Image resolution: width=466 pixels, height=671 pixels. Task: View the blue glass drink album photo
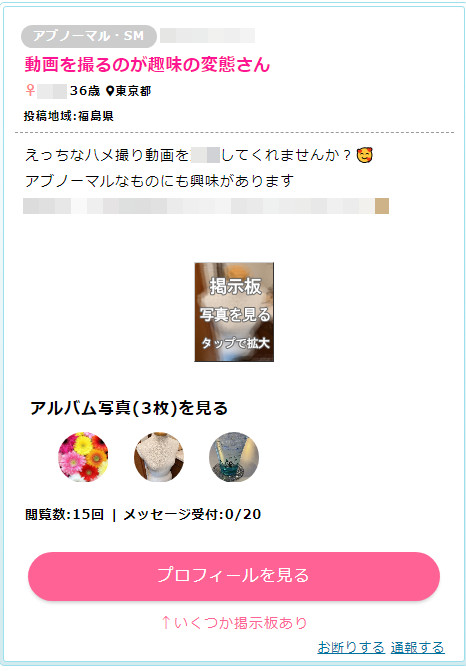tap(234, 457)
